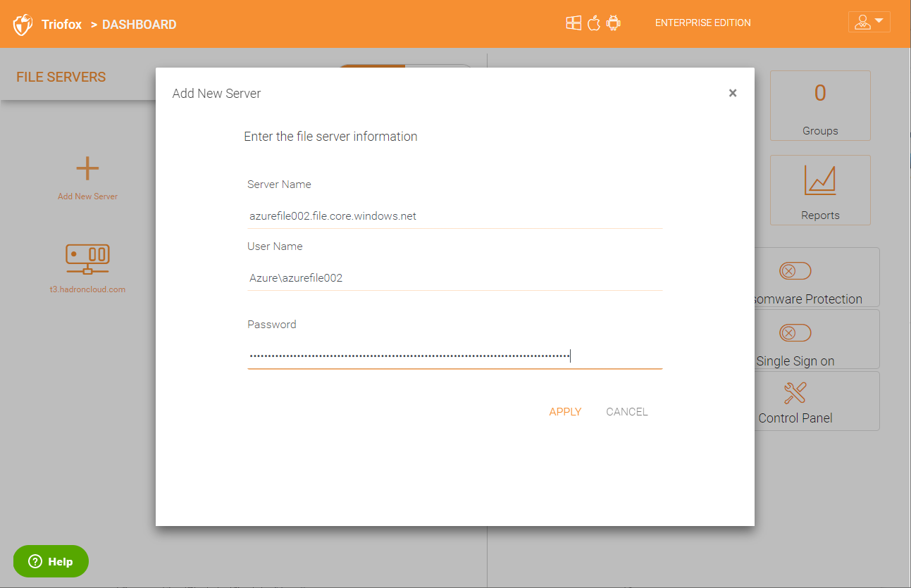The image size is (911, 588).
Task: Click the Triofox brand name
Action: 62,25
